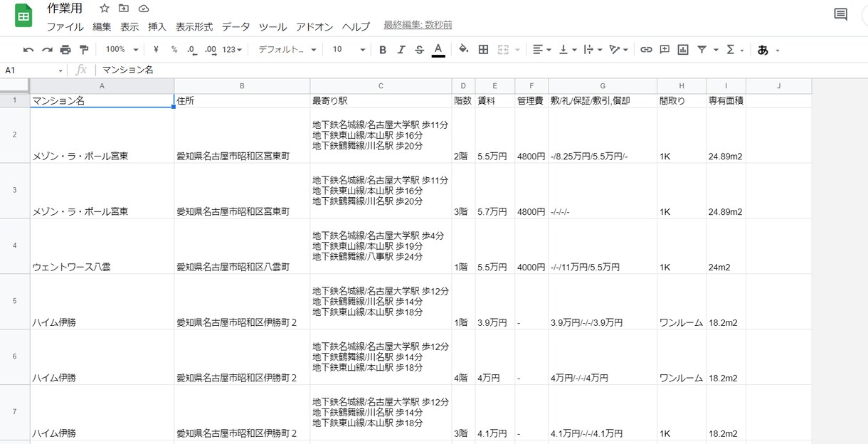Open the zoom 100% dropdown
This screenshot has height=444, width=868.
(x=122, y=50)
